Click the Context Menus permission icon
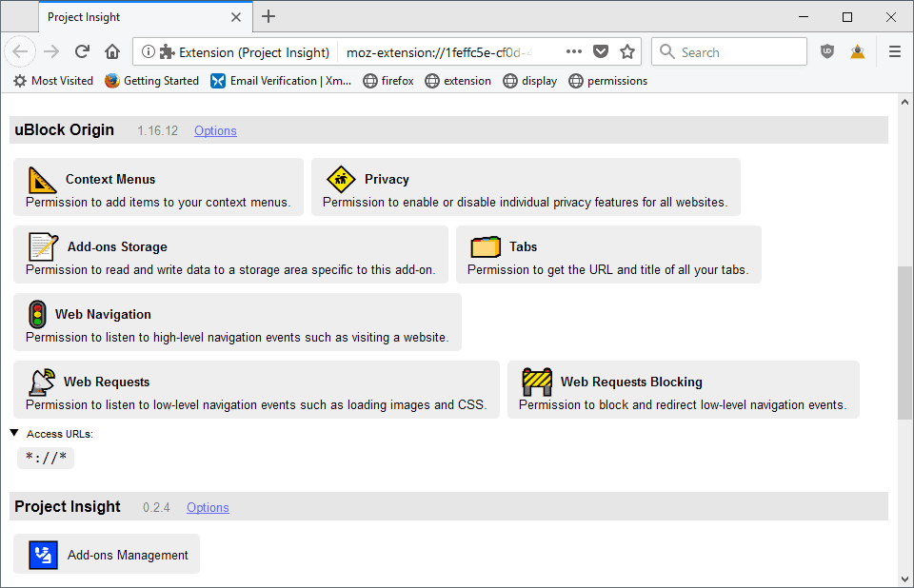The image size is (914, 588). pyautogui.click(x=42, y=180)
